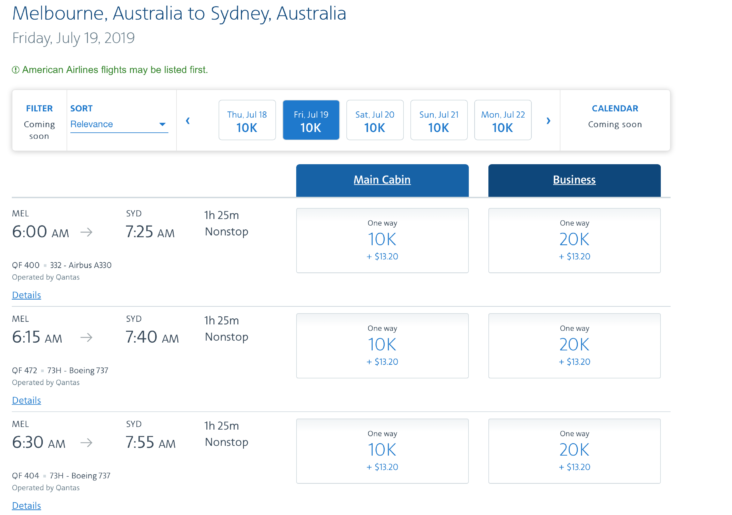
Task: Choose the Mon, Jul 22 date tab
Action: point(503,120)
